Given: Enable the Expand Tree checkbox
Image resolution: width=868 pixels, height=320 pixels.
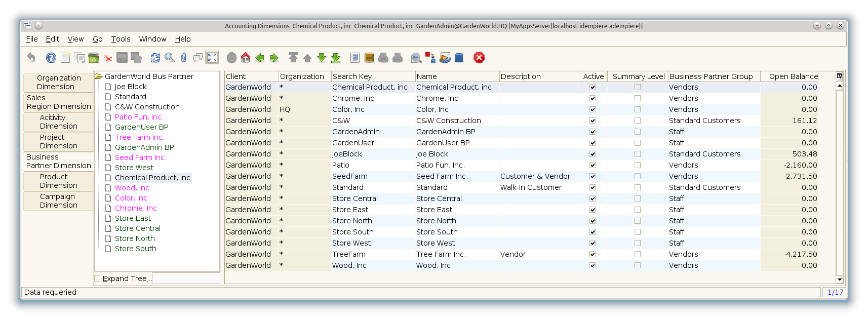Looking at the screenshot, I should coord(98,278).
